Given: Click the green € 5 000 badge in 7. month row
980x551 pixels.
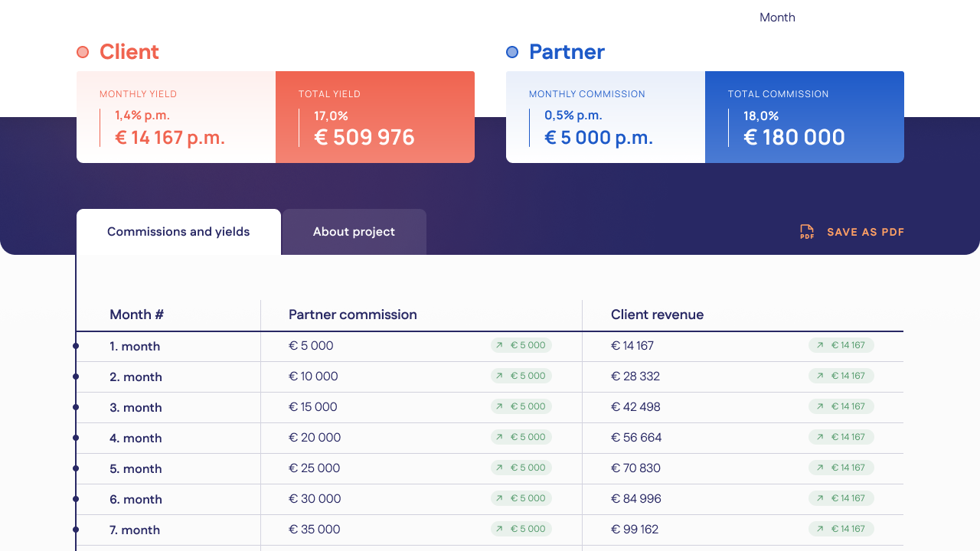Looking at the screenshot, I should (521, 529).
